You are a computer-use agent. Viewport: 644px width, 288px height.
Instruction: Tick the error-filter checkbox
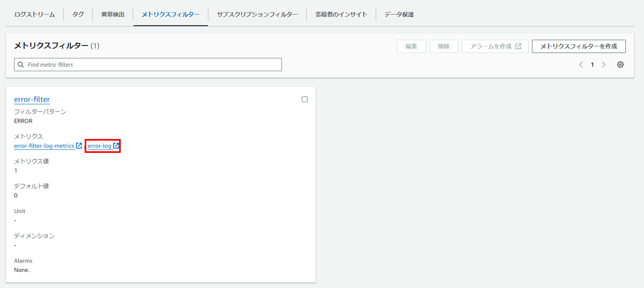coord(305,99)
